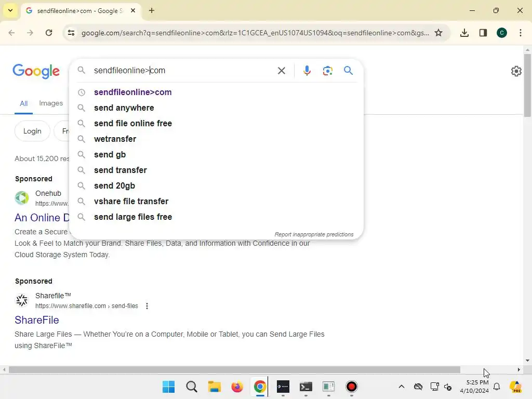The image size is (532, 399).
Task: Show hidden system tray icons
Action: pos(402,387)
